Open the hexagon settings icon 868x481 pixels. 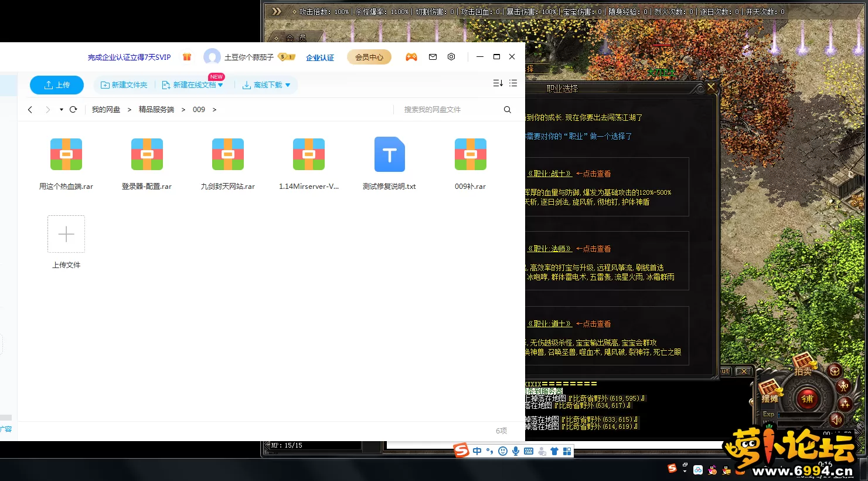(x=451, y=57)
